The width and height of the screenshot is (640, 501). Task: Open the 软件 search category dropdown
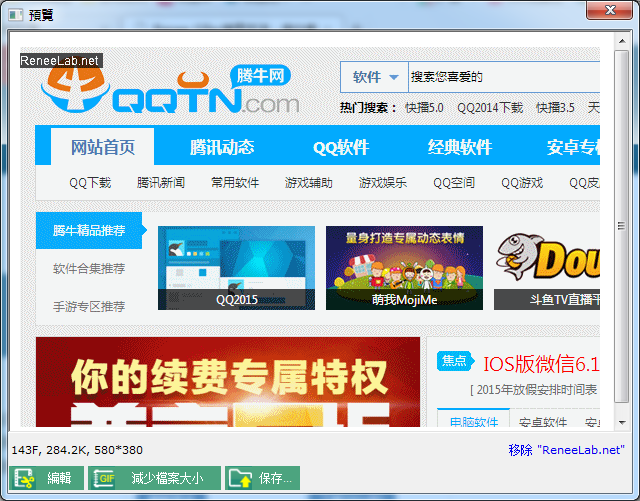tap(374, 77)
